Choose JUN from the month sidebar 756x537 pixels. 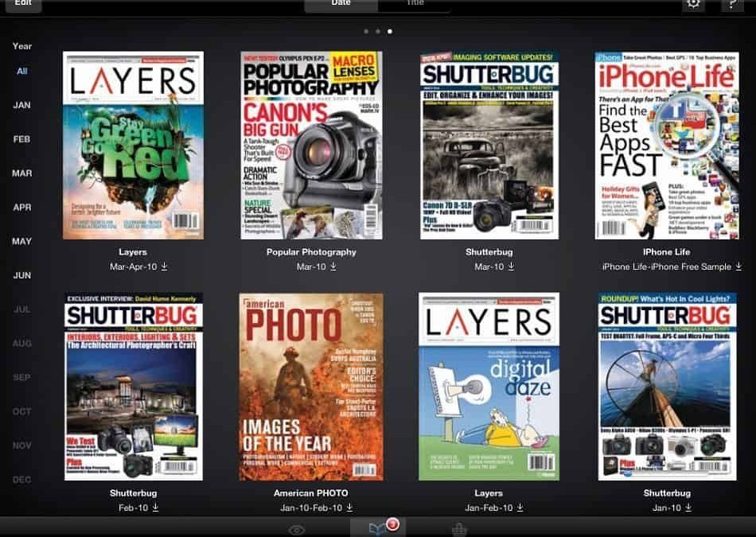[x=22, y=275]
